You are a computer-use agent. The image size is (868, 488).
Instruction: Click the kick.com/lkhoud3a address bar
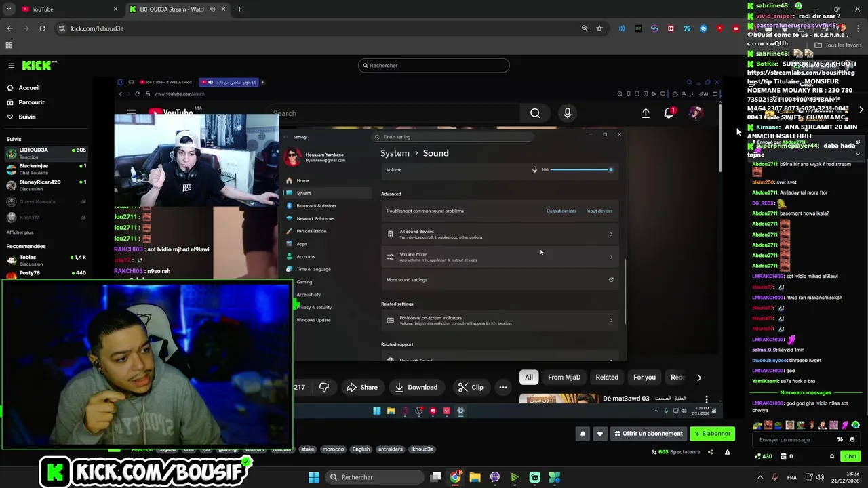[x=97, y=28]
